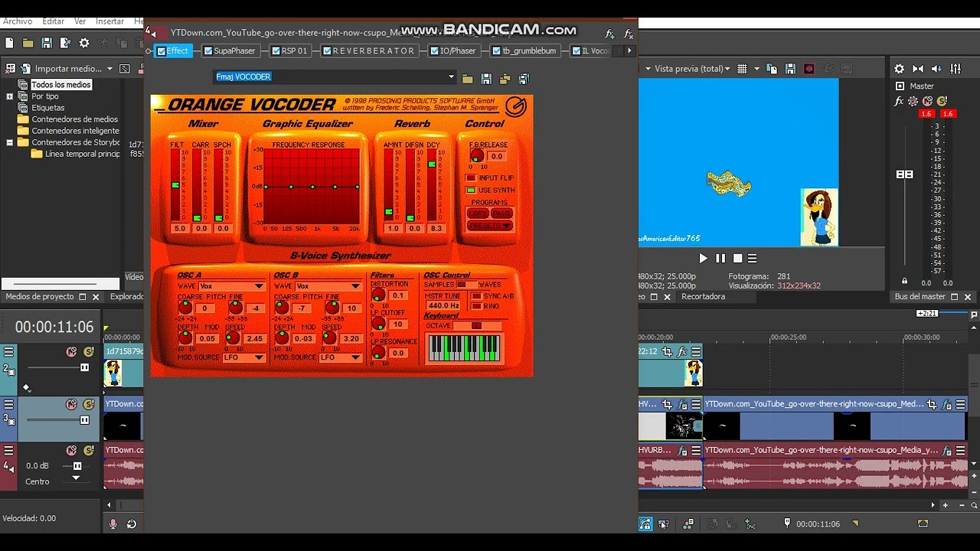Open the vocoder PRESETS dropdown
Screen dimensions: 980x551
pos(490,226)
